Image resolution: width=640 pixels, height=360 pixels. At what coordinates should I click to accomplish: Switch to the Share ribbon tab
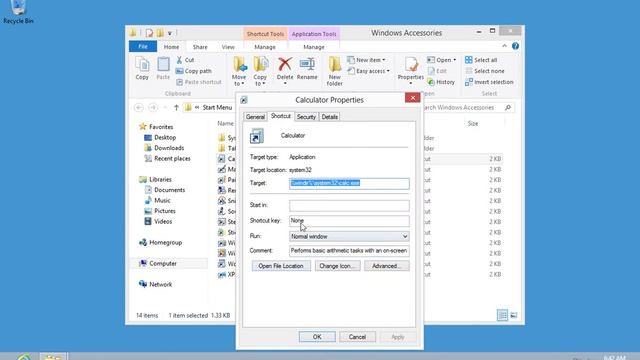[x=200, y=47]
